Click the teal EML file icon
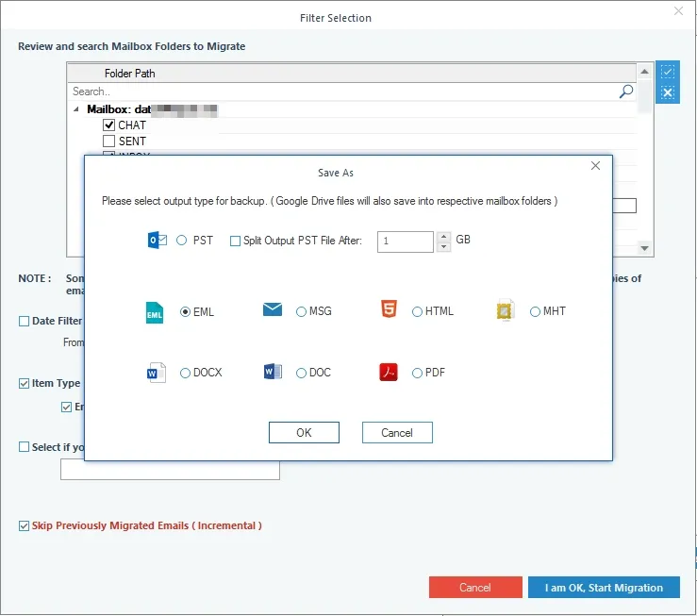 (x=155, y=312)
